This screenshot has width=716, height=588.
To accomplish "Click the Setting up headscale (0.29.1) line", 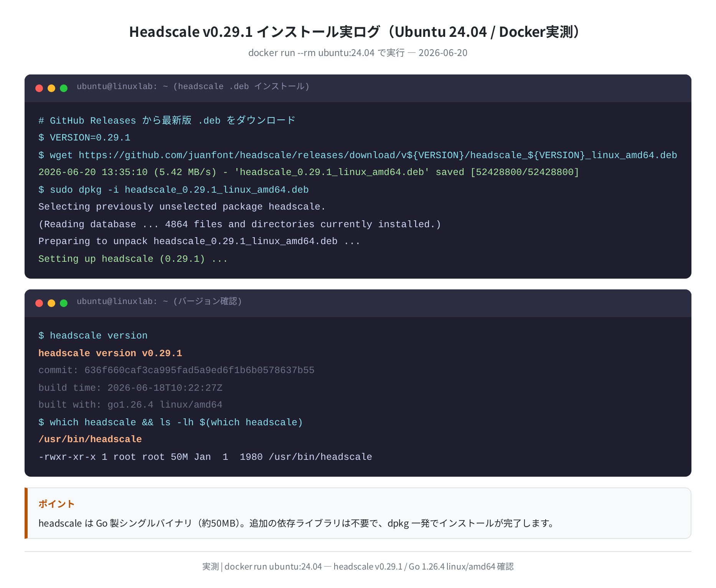I will coord(133,259).
